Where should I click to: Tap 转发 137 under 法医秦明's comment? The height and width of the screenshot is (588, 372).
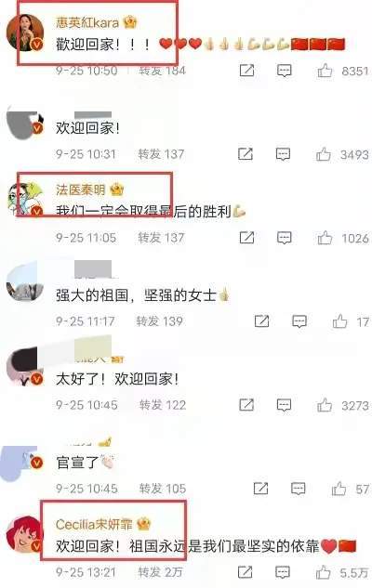coord(161,238)
